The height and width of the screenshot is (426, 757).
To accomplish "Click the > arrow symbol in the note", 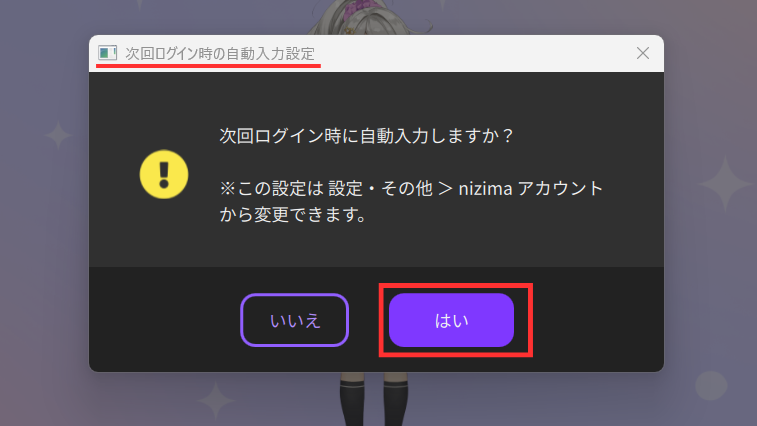I will [446, 188].
